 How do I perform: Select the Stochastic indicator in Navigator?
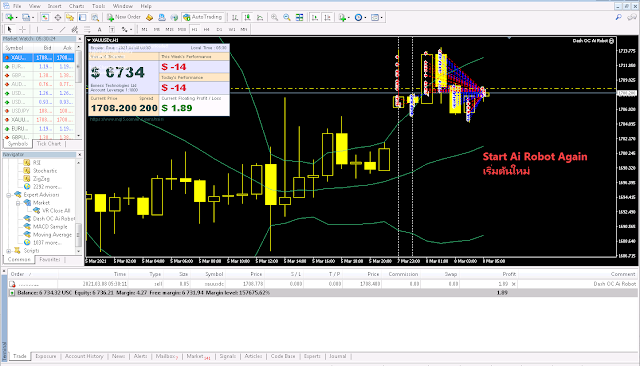coord(45,171)
